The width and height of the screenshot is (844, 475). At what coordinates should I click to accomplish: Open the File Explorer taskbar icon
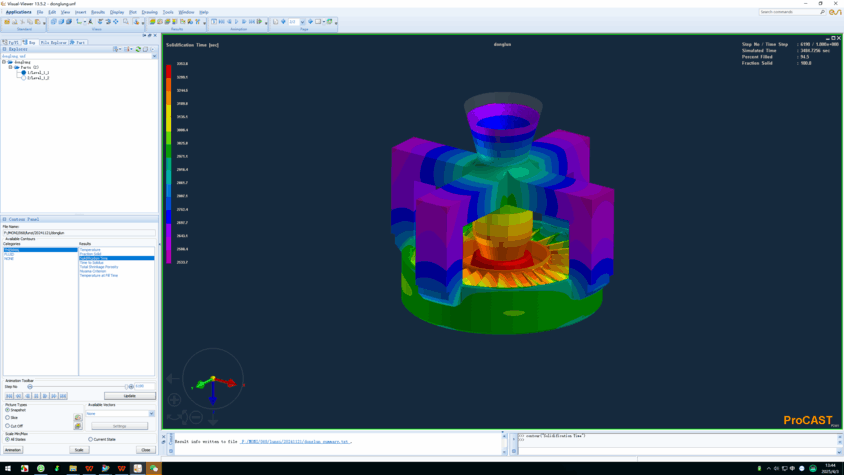tap(73, 469)
